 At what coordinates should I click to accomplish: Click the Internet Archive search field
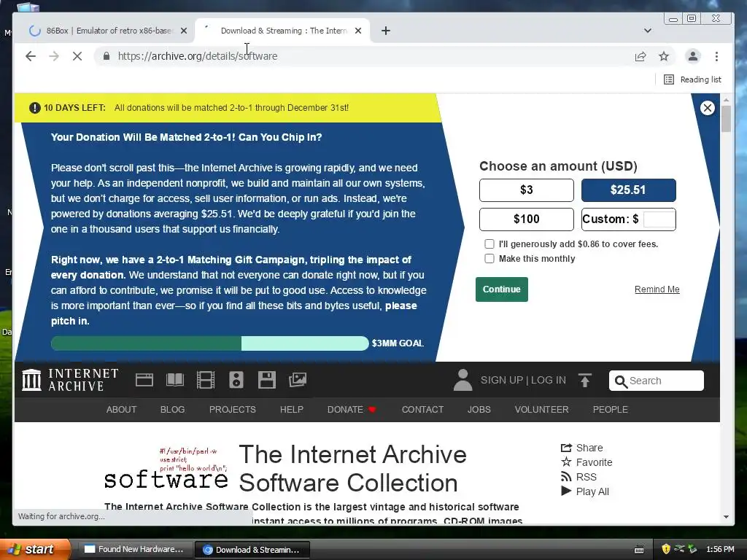[657, 381]
